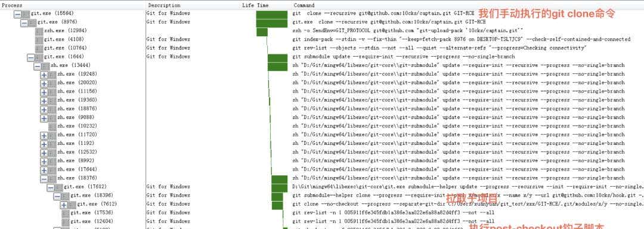Click the process icon of sh.exe (8992)
644x229 pixels.
(52, 161)
